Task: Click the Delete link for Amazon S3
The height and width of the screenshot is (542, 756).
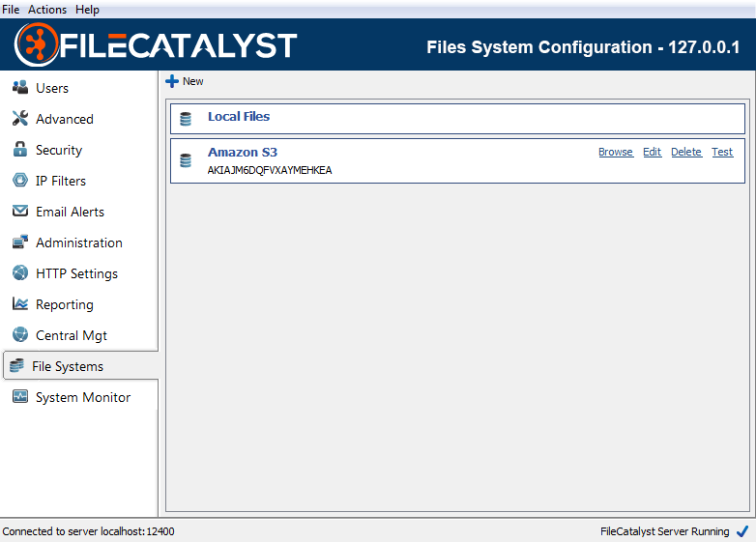Action: 686,152
